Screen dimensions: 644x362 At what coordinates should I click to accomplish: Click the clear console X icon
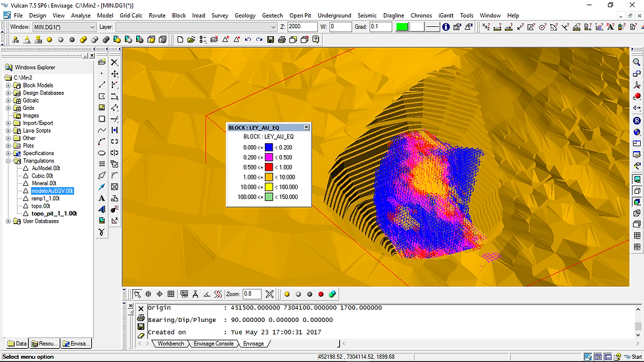tap(141, 309)
